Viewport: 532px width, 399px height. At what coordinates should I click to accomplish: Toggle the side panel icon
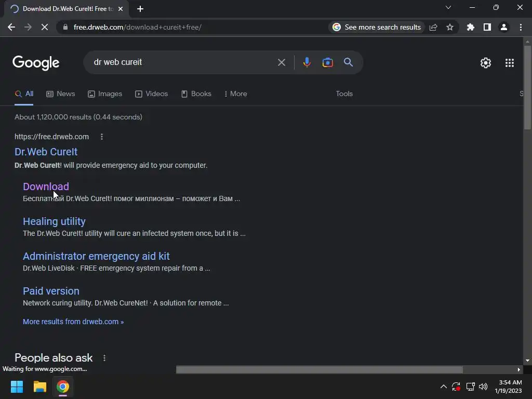(487, 27)
